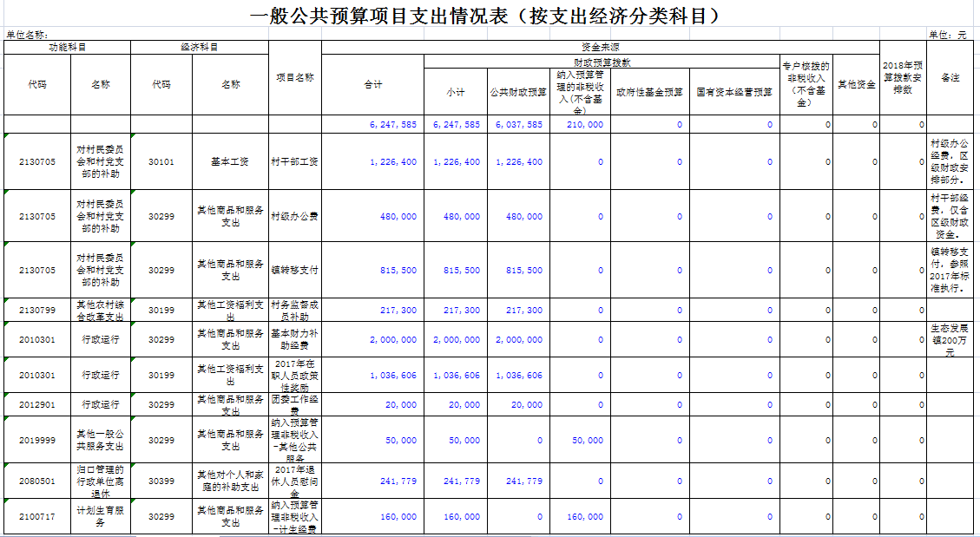Select the 村干部工资 project name cell

[295, 162]
